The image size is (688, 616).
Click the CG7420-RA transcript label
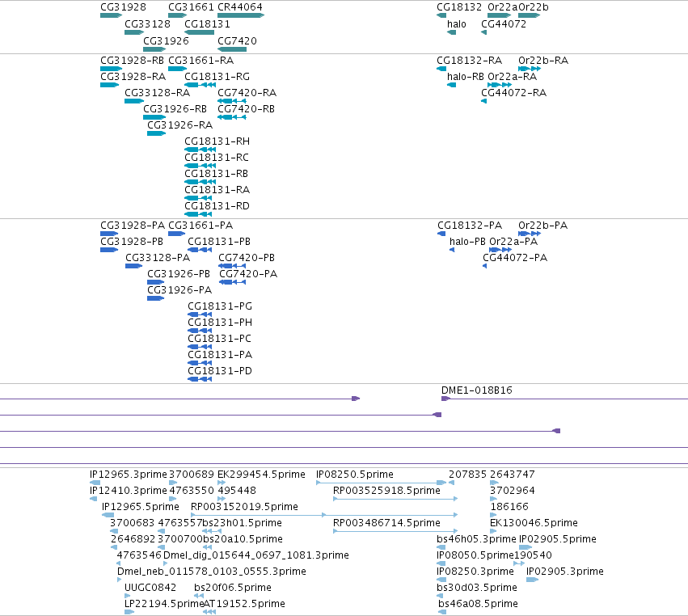pos(247,93)
